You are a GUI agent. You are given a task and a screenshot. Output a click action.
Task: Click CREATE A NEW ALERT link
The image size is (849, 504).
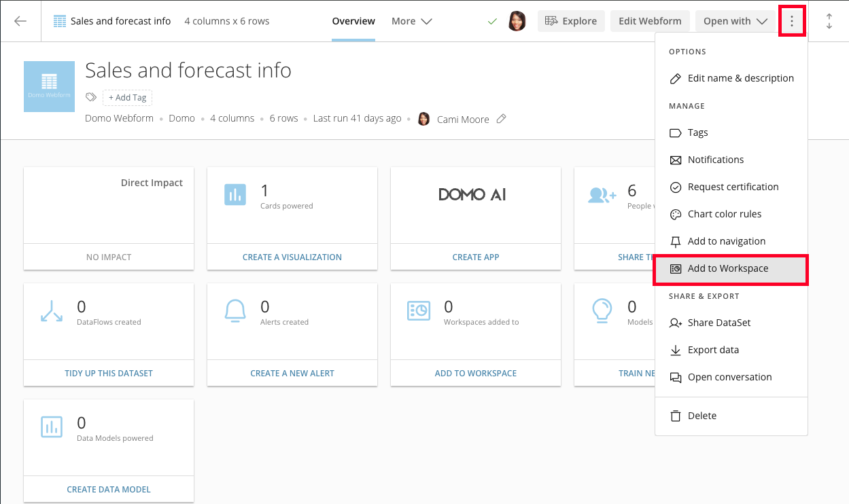click(x=292, y=374)
